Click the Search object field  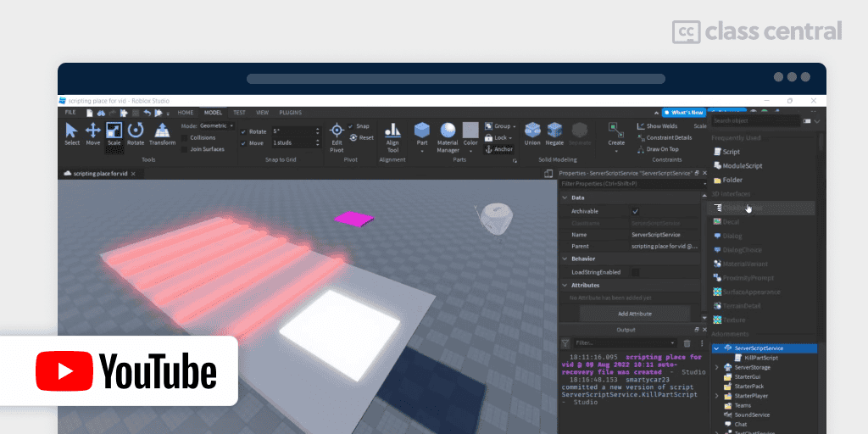pyautogui.click(x=755, y=120)
